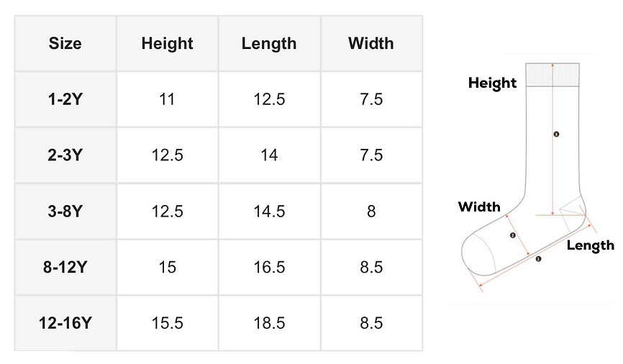Select the 2-3Y size row label
Viewport: 623px width, 364px height.
65,155
